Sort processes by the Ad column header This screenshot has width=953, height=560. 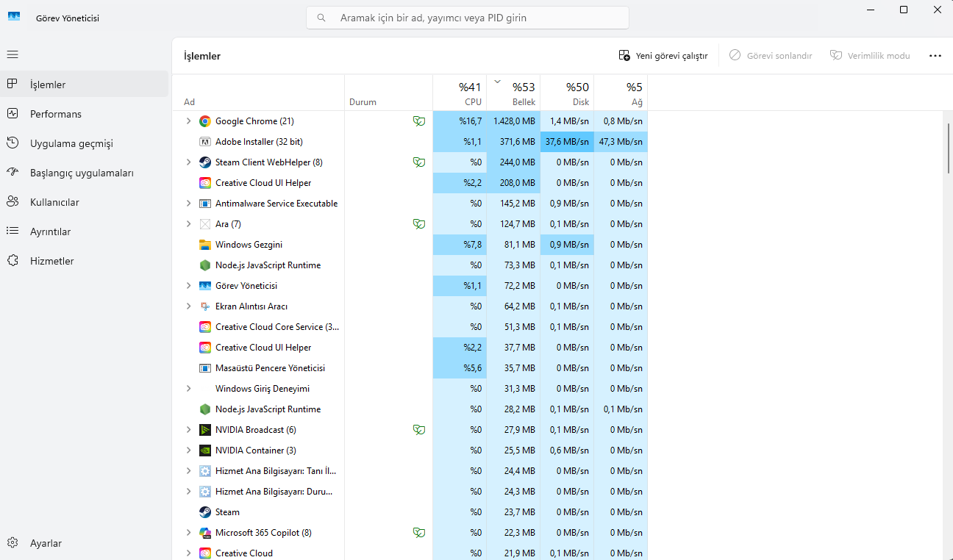click(258, 93)
